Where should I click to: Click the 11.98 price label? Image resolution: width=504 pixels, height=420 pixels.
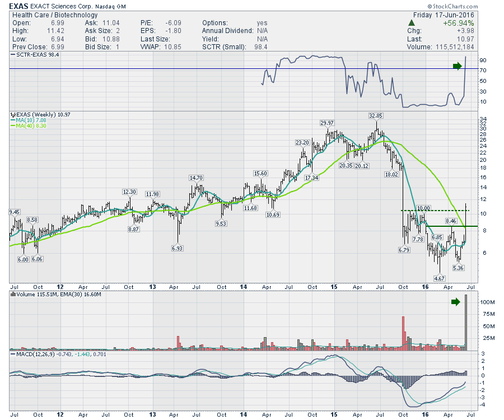152,194
